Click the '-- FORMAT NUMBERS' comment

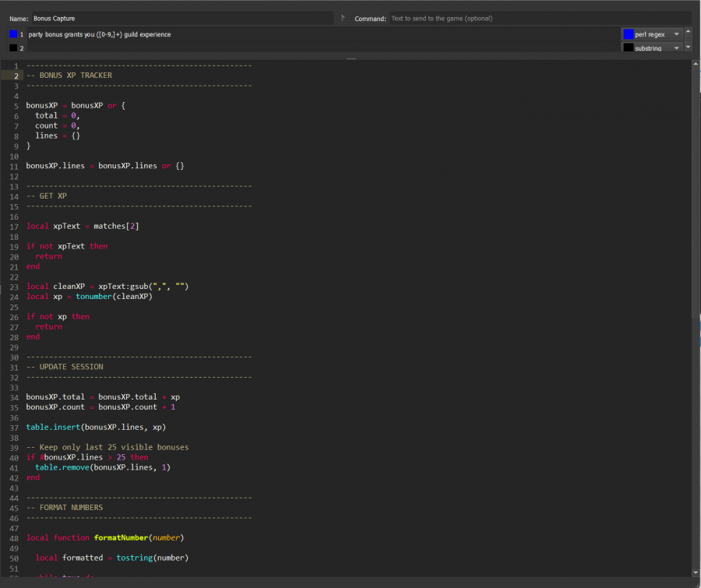(x=65, y=508)
